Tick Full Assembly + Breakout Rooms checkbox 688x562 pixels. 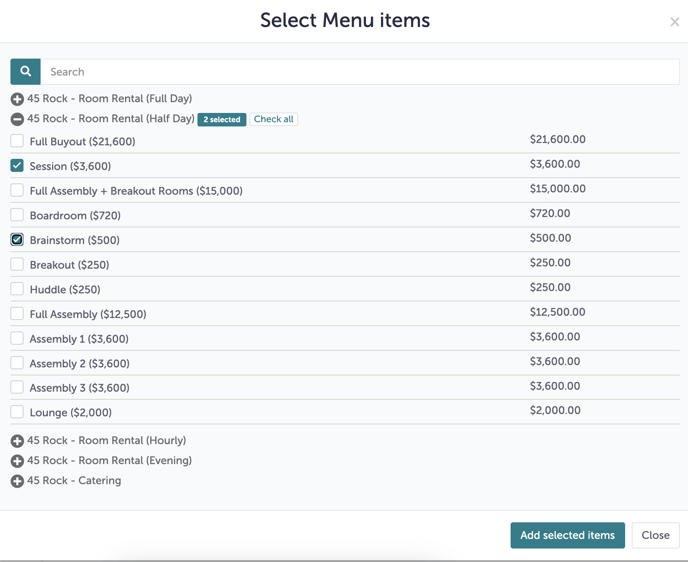(17, 190)
